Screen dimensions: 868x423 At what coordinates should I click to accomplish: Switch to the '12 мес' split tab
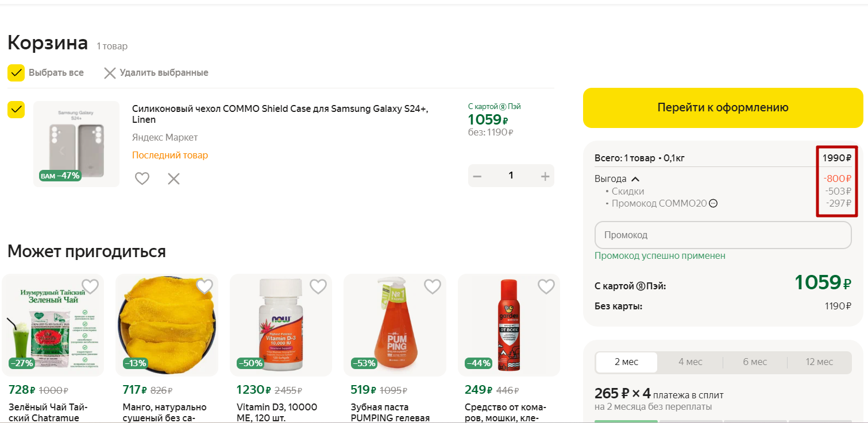[x=819, y=362]
